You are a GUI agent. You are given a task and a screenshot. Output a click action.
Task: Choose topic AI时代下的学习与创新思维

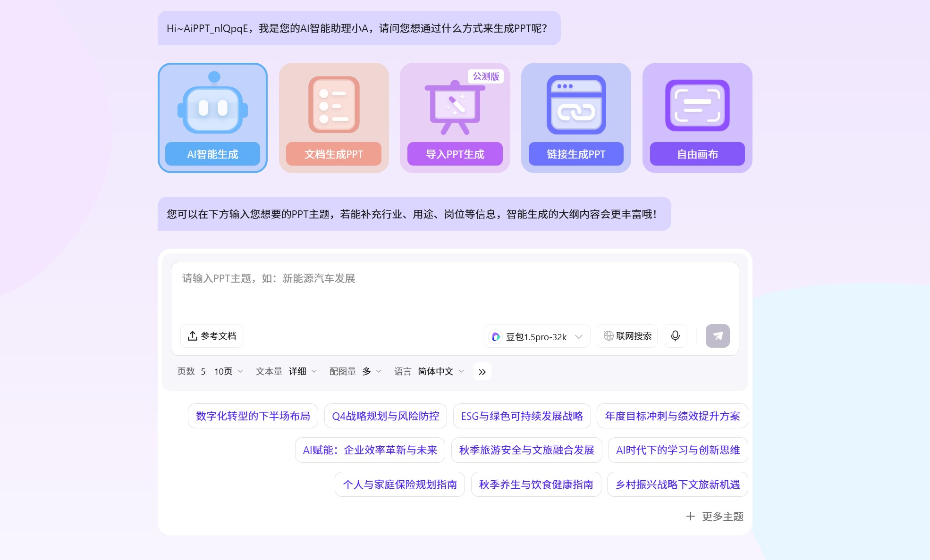pyautogui.click(x=678, y=450)
